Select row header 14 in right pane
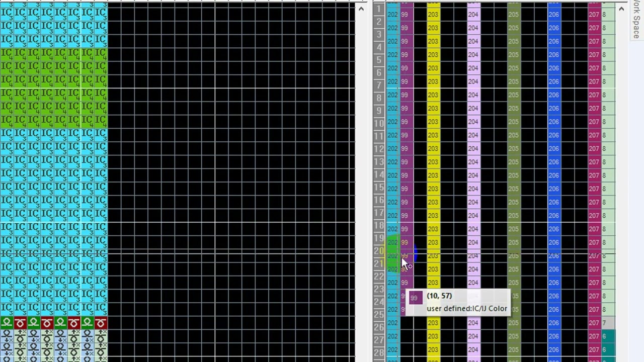 pos(379,174)
